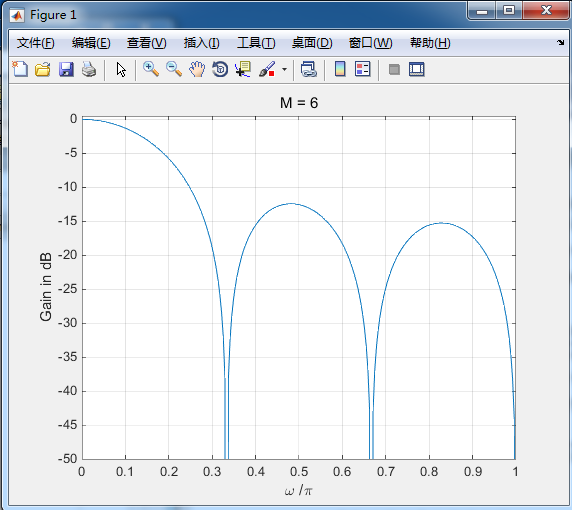The height and width of the screenshot is (510, 572).
Task: Insert Colorbar from toolbar
Action: click(x=340, y=69)
